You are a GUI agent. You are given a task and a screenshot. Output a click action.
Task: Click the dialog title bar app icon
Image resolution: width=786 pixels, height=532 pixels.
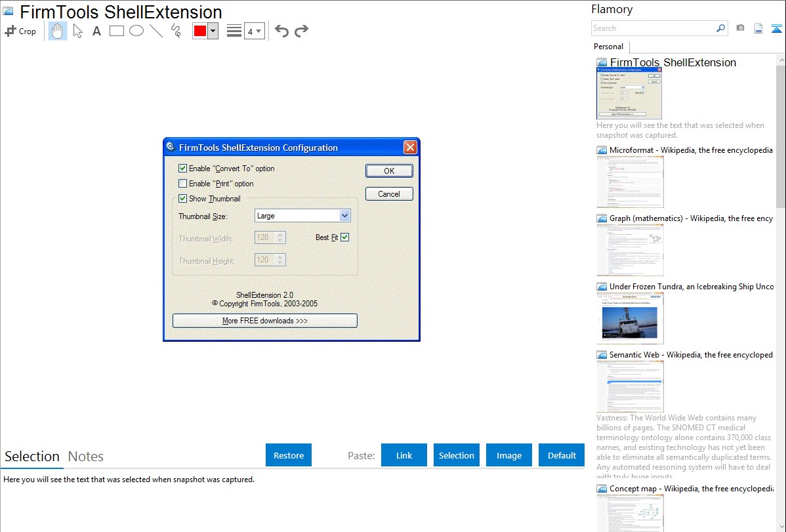[x=171, y=147]
